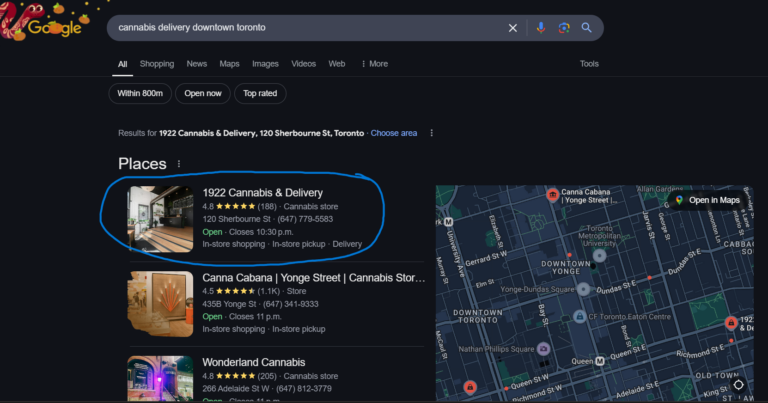Click the 1922 Cannabis & Delivery store photo
This screenshot has height=403, width=768.
160,219
